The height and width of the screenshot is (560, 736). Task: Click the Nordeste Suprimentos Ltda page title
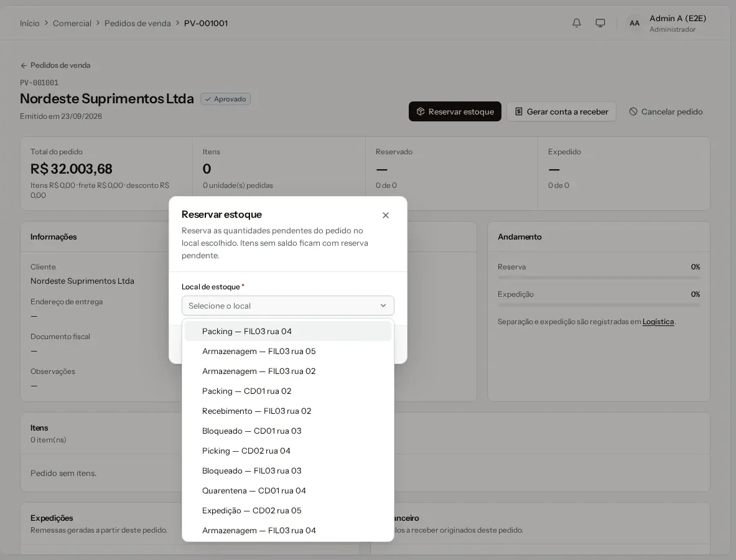pyautogui.click(x=106, y=98)
